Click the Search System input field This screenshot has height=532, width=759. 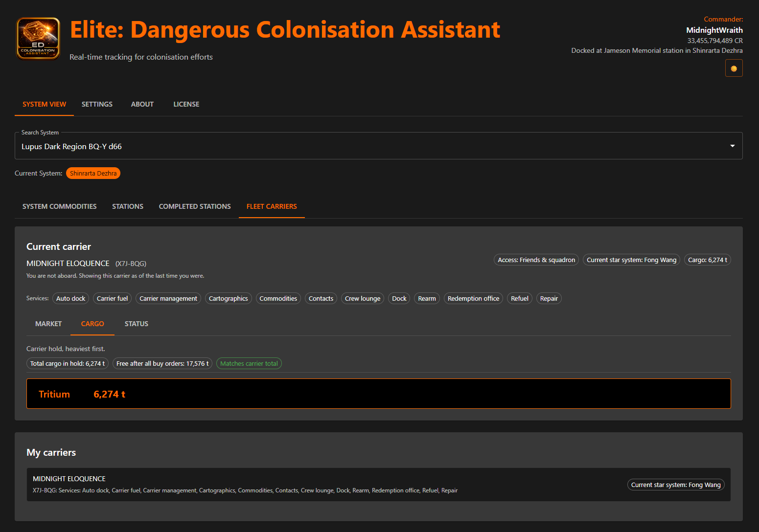[x=378, y=146]
